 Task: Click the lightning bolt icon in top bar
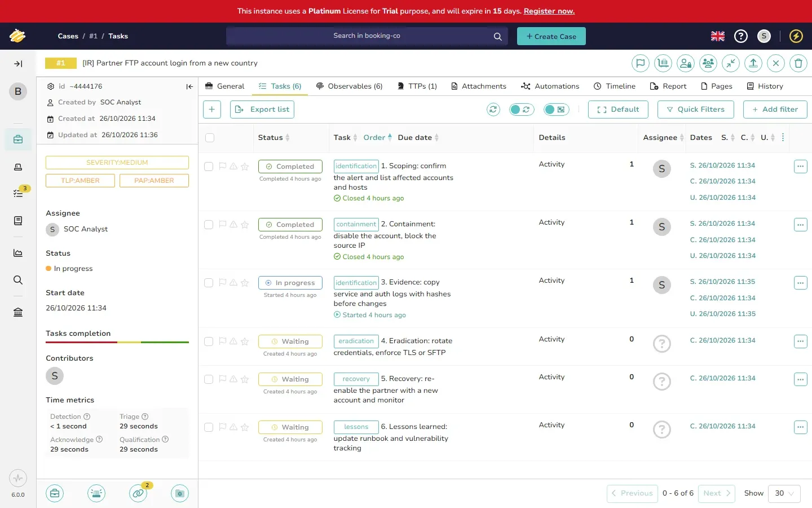tap(796, 36)
